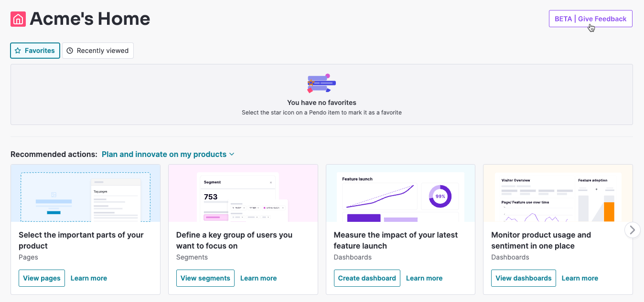The image size is (644, 302).
Task: Click the View pages button
Action: [42, 278]
